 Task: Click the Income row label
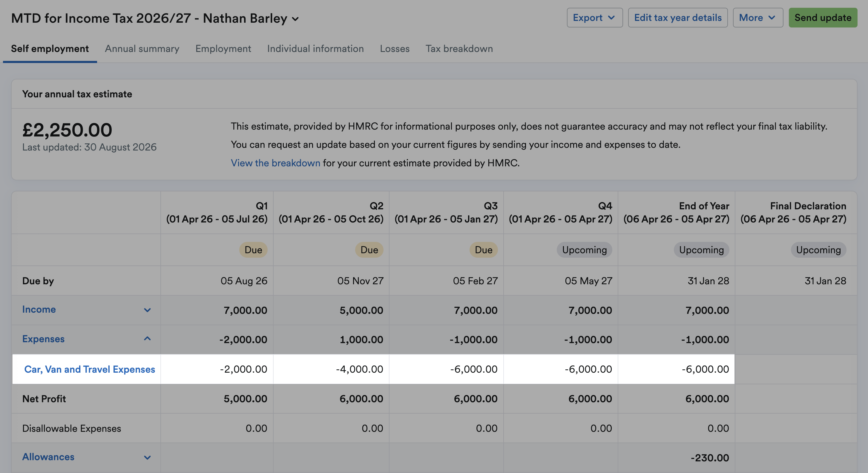(39, 309)
